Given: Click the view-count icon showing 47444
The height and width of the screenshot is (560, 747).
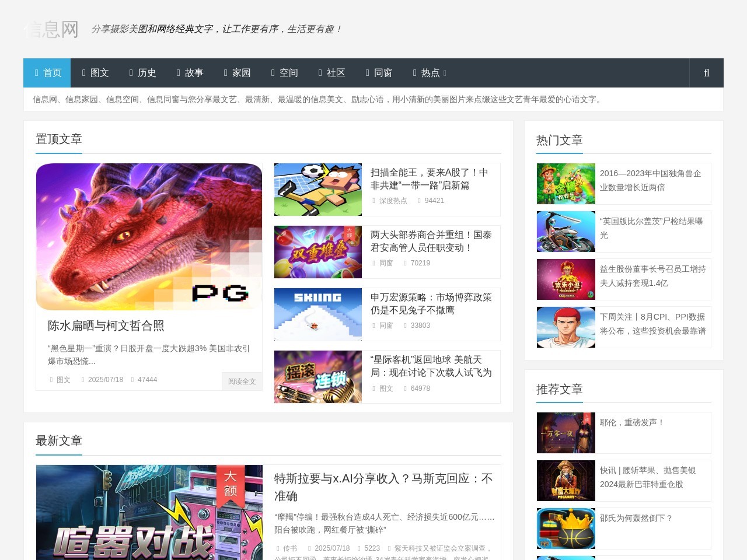Looking at the screenshot, I should tap(132, 380).
